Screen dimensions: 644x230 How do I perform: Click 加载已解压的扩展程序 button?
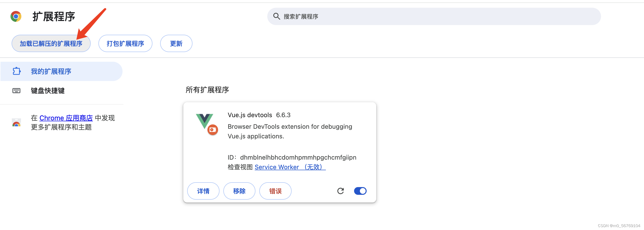coord(51,43)
